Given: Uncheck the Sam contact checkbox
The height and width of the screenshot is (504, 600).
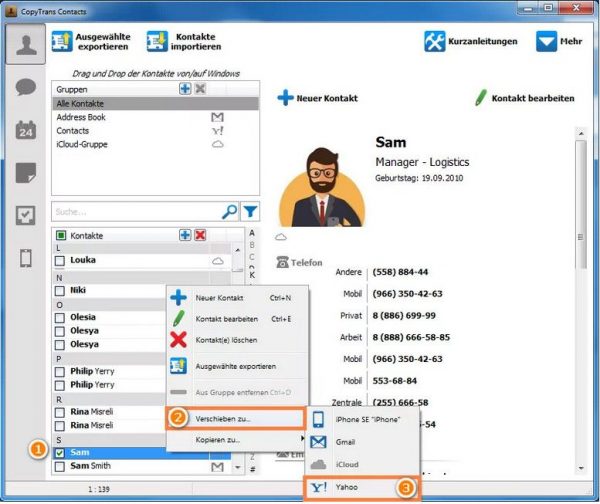Looking at the screenshot, I should tap(60, 453).
